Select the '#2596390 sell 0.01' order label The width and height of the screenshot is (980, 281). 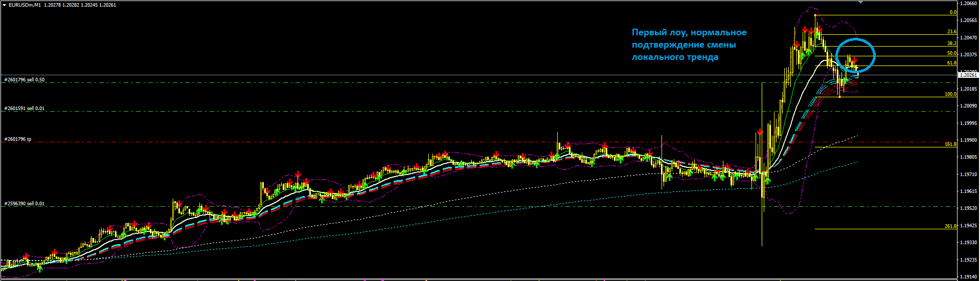(24, 204)
